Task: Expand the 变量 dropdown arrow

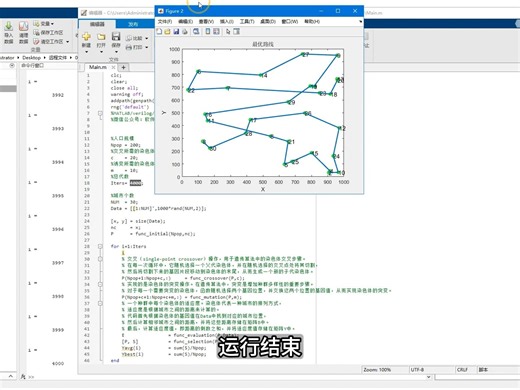Action: tap(52, 24)
